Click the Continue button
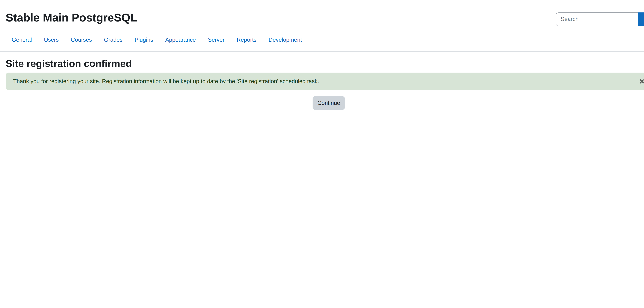Viewport: 644px width, 308px height. coord(328,103)
